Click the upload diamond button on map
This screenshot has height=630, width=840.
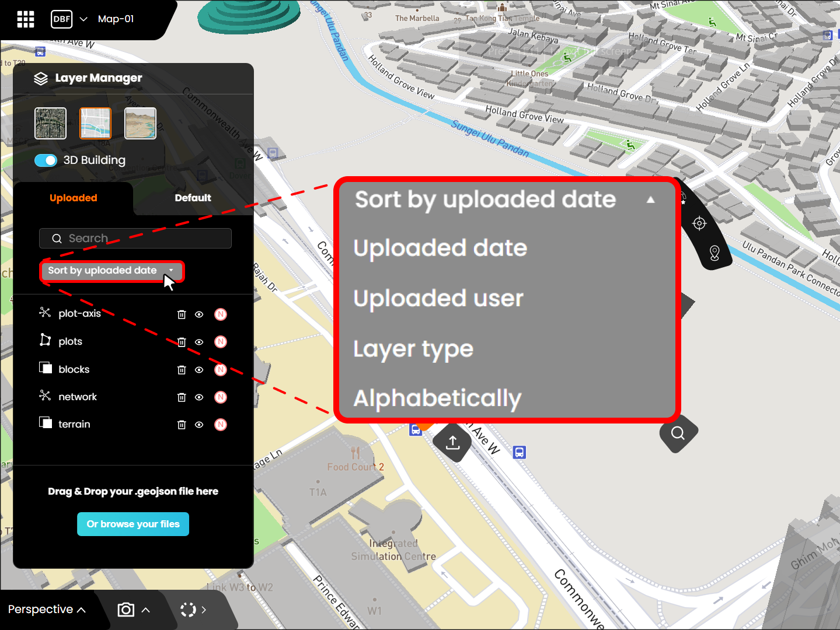452,443
